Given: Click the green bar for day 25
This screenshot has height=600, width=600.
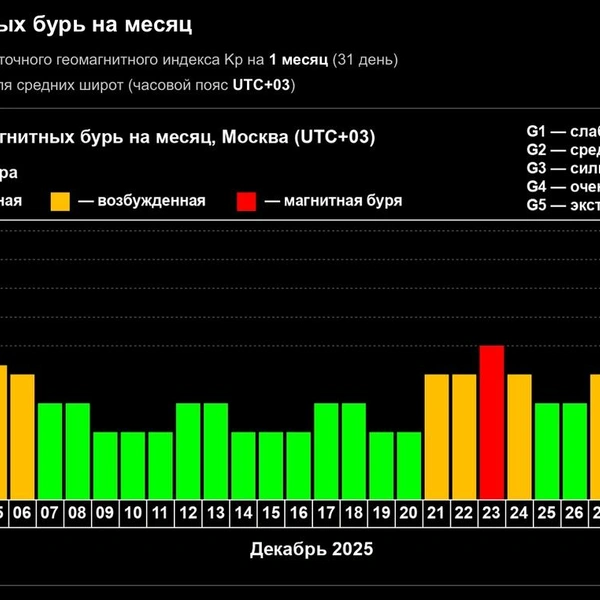Looking at the screenshot, I should click(547, 451).
